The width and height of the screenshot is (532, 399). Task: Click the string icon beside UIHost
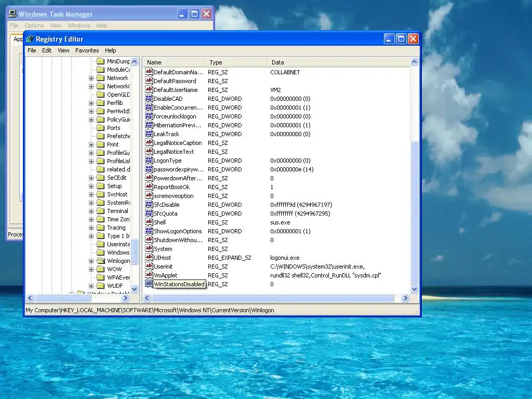click(x=149, y=257)
